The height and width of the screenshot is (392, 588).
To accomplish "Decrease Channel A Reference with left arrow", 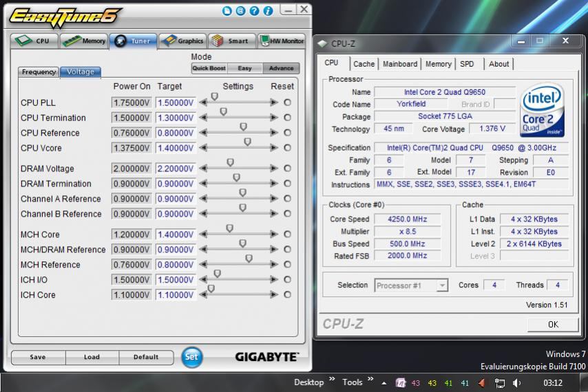I will 203,199.
